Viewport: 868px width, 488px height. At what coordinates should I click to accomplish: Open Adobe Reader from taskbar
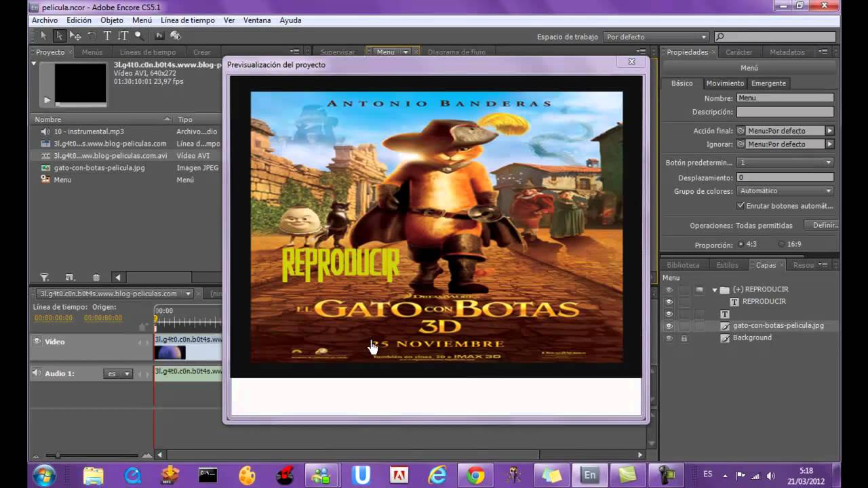pyautogui.click(x=399, y=475)
